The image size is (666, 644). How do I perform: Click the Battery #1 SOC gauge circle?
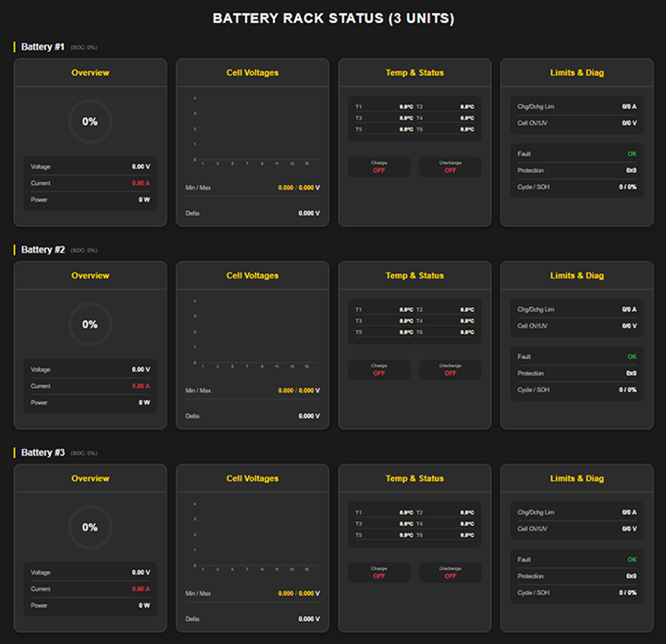point(90,121)
